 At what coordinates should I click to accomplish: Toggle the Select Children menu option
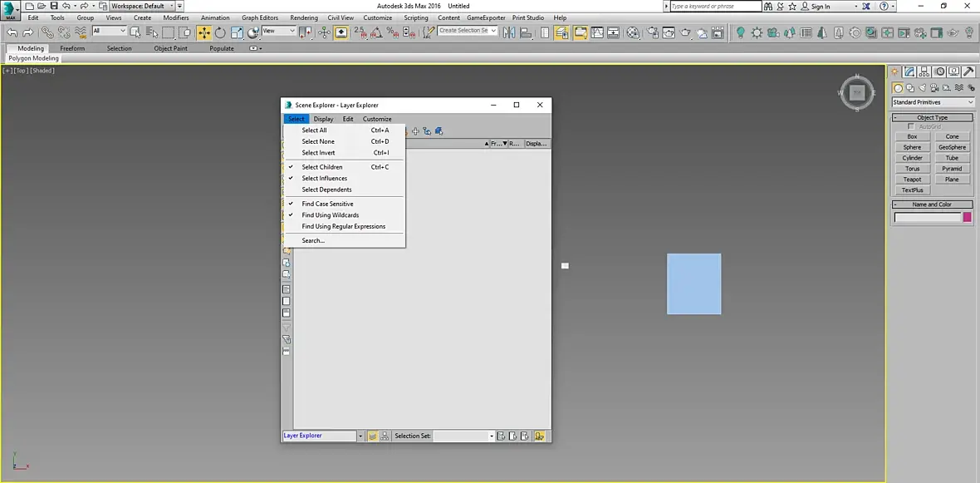click(322, 167)
